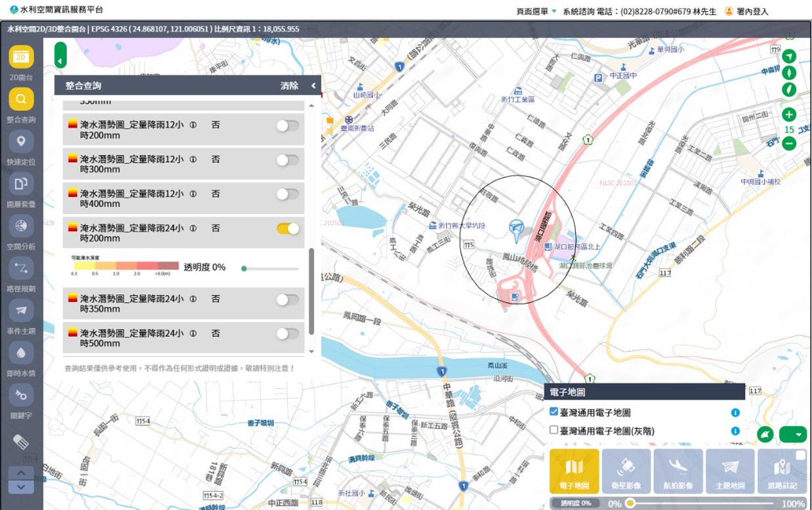
Task: Open the 2D圖台 map view icon
Action: 21,57
